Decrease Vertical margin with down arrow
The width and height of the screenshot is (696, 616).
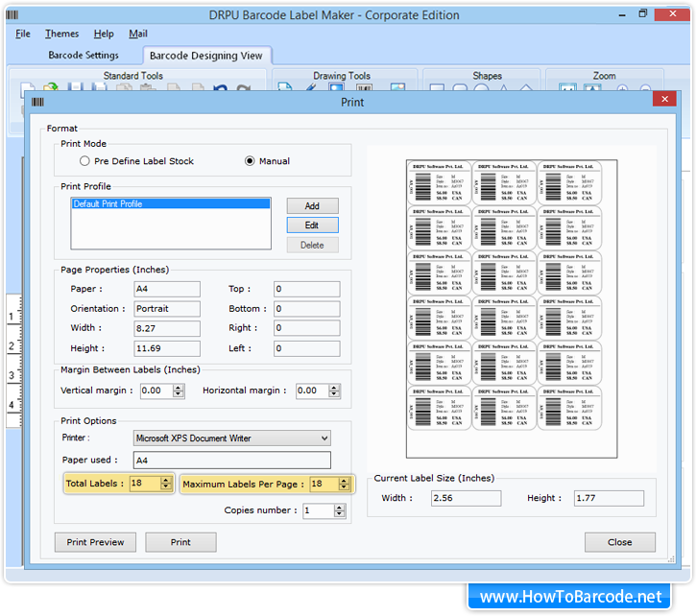coord(179,394)
